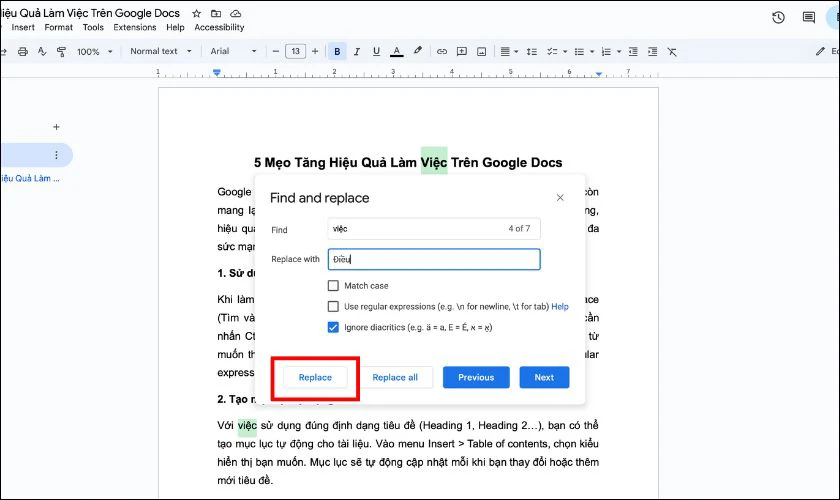
Task: Click the Previous button
Action: 476,377
